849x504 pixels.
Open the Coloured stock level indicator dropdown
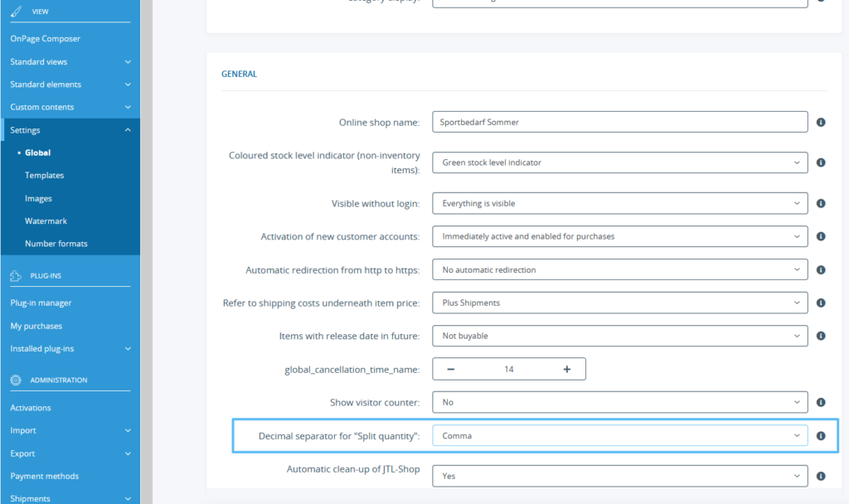pyautogui.click(x=619, y=162)
